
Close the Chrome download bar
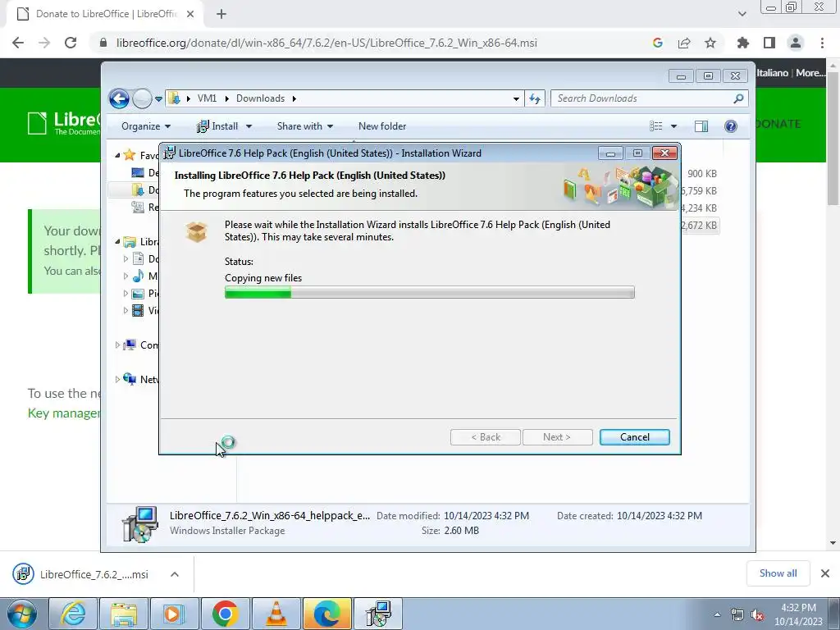(825, 573)
